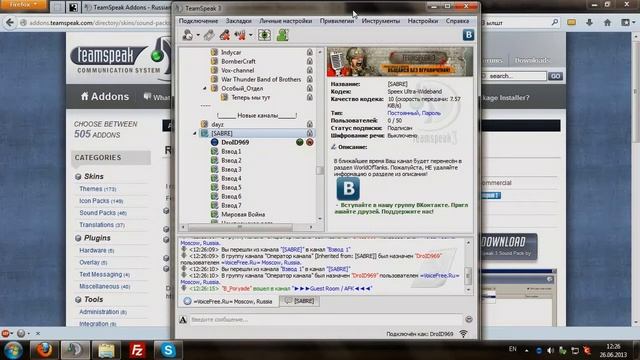This screenshot has height=360, width=640.
Task: Click the red status icon next to DroID969
Action: (310, 142)
